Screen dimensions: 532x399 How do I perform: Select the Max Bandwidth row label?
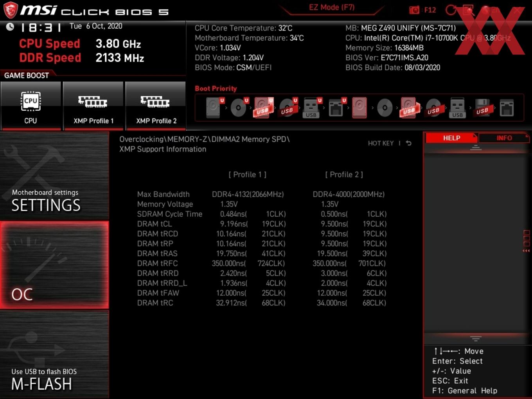(163, 194)
